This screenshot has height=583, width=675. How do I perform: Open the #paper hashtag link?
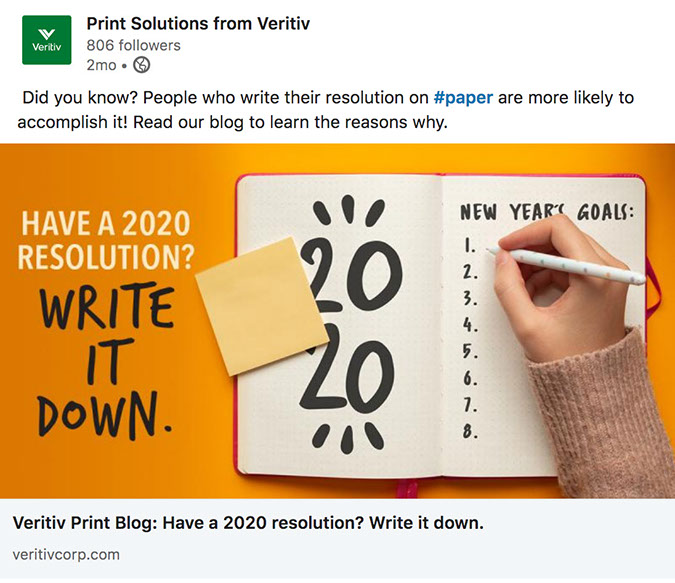pyautogui.click(x=463, y=98)
